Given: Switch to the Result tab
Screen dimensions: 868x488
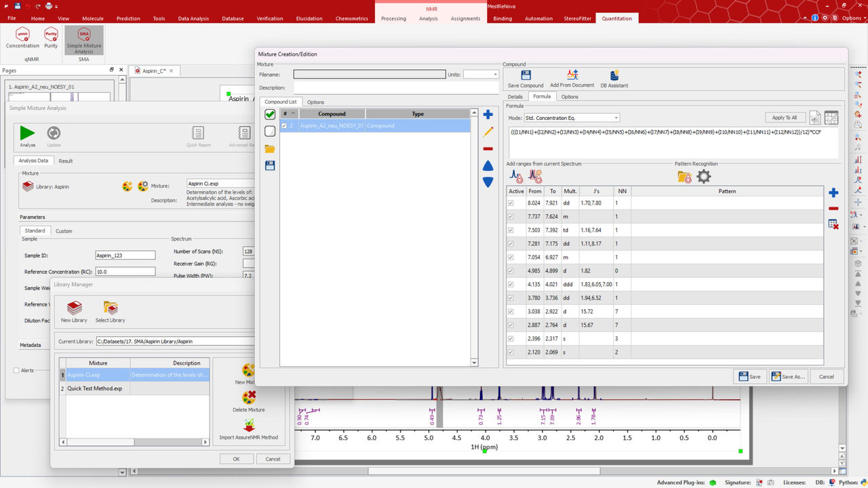Looking at the screenshot, I should coord(66,161).
